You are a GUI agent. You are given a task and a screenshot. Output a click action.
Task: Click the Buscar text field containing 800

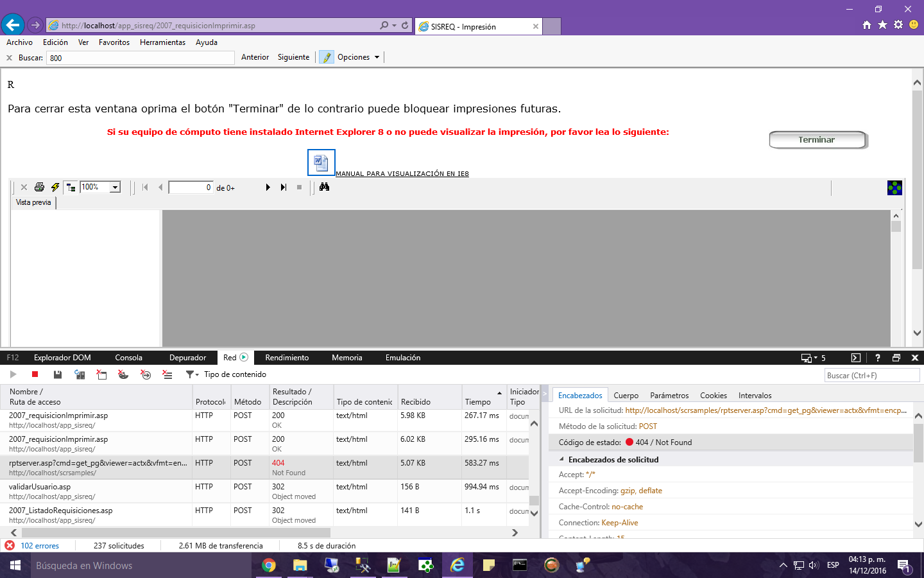point(141,58)
